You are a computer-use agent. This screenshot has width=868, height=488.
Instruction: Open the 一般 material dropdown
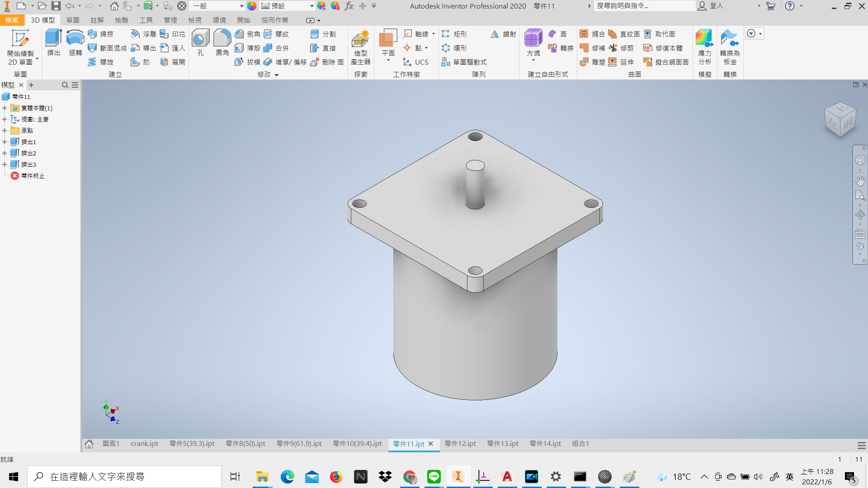(218, 6)
